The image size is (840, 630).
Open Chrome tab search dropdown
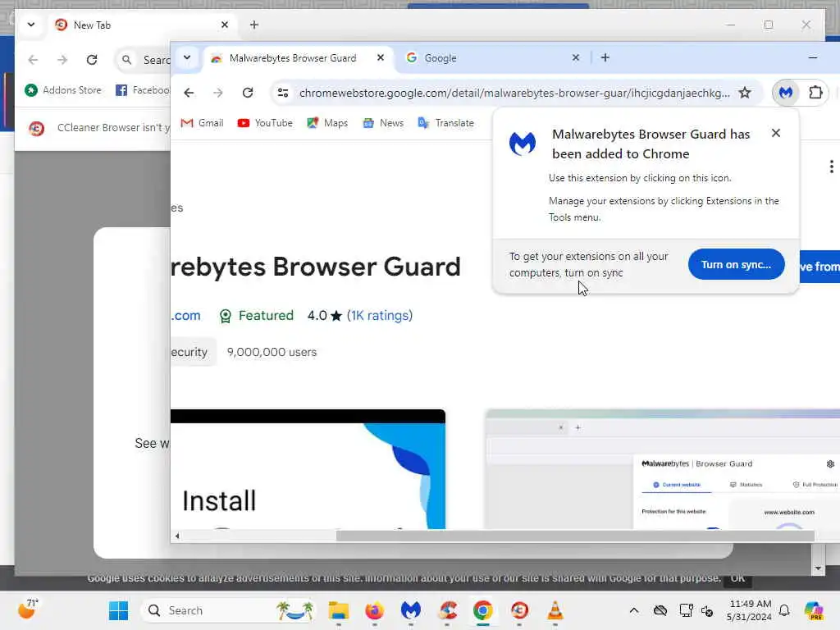187,57
